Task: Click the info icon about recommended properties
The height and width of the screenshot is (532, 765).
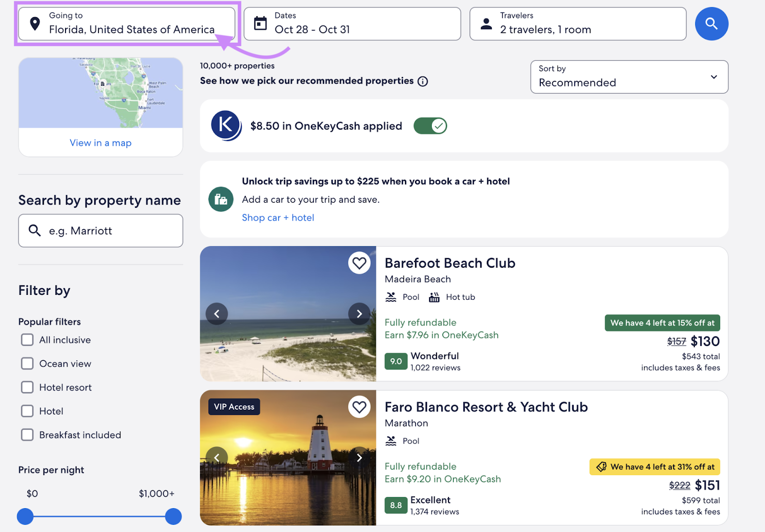Action: point(423,81)
